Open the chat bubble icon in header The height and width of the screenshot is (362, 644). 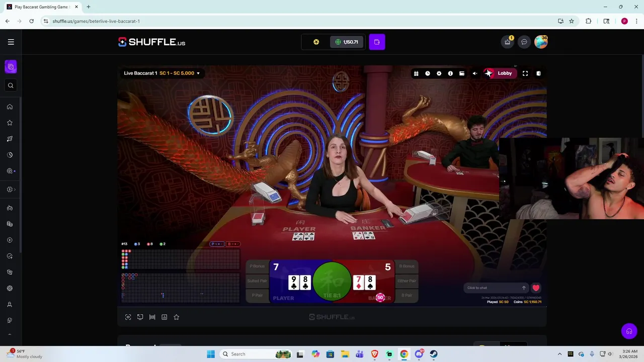click(x=524, y=42)
